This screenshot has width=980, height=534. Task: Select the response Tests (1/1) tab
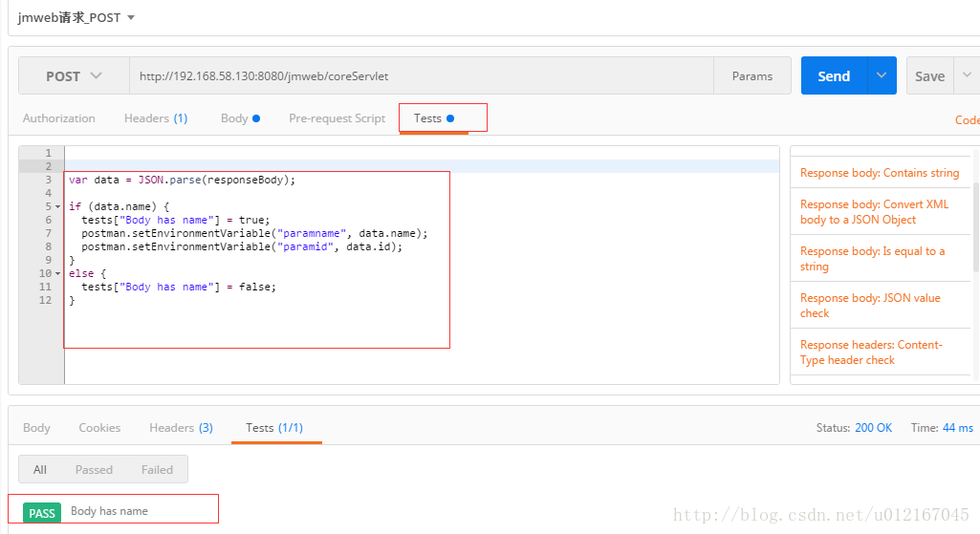tap(274, 428)
